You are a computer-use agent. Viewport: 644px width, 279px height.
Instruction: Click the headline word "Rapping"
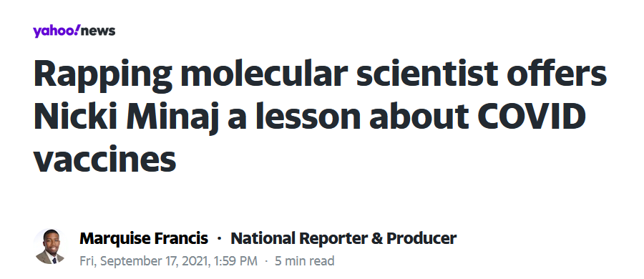(103, 75)
